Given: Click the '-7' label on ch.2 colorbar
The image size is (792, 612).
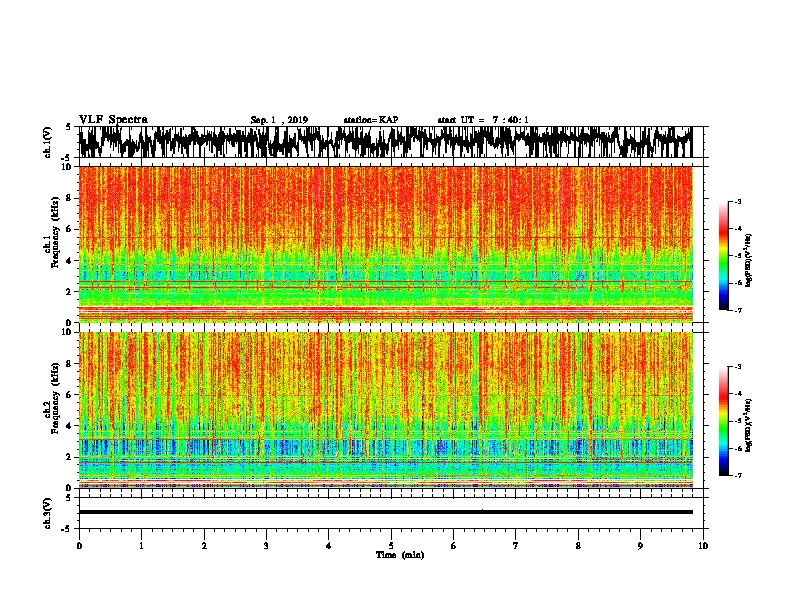Looking at the screenshot, I should coord(738,475).
